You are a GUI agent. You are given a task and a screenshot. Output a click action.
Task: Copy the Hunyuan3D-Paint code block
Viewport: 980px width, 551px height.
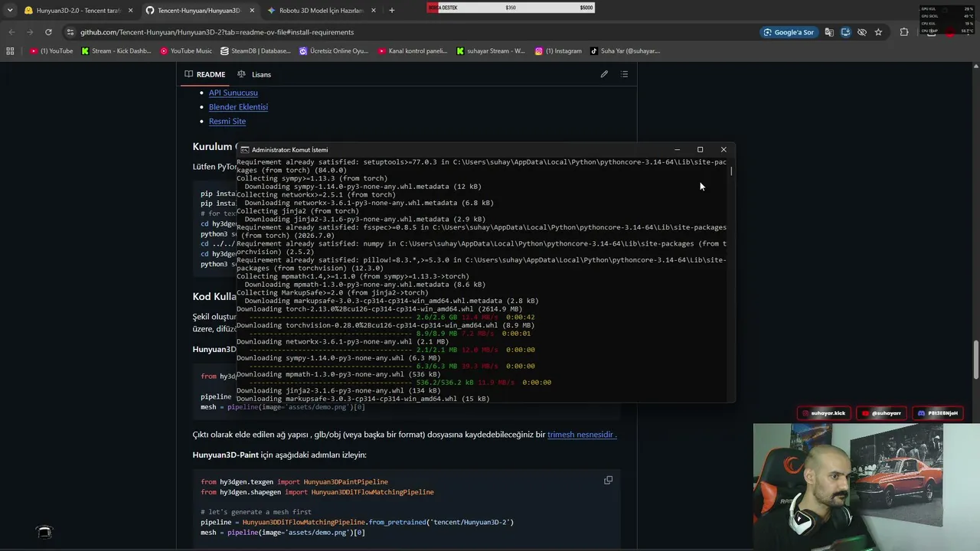pos(608,480)
